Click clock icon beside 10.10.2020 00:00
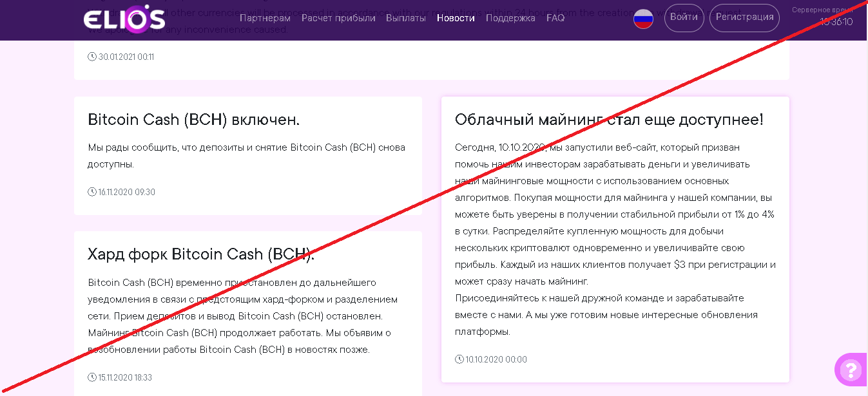 pyautogui.click(x=459, y=359)
